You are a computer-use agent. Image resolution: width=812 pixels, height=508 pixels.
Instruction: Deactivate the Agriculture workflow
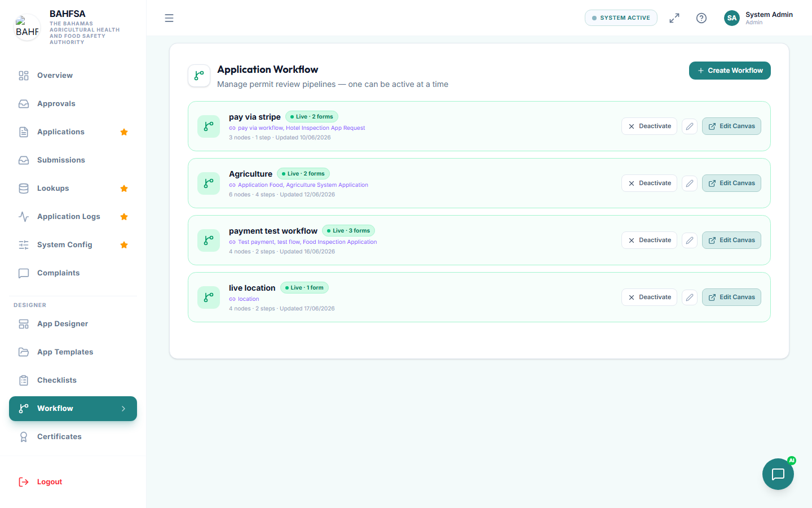[x=649, y=183]
